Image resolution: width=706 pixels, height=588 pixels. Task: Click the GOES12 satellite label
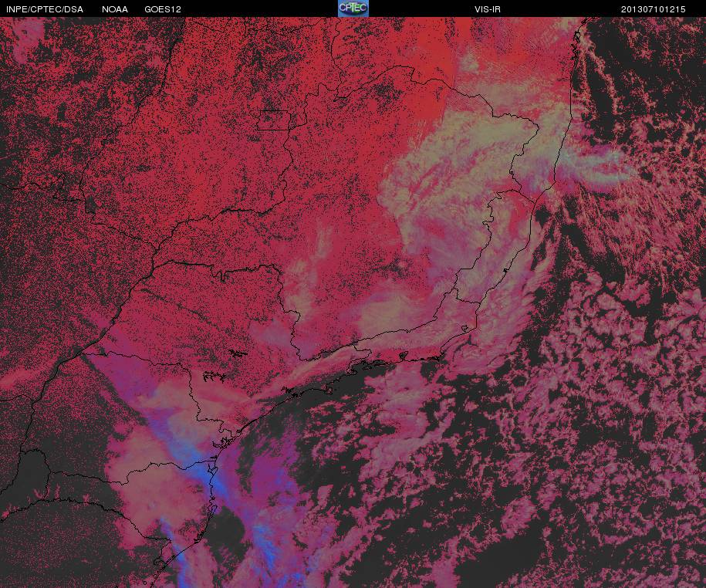pos(163,9)
